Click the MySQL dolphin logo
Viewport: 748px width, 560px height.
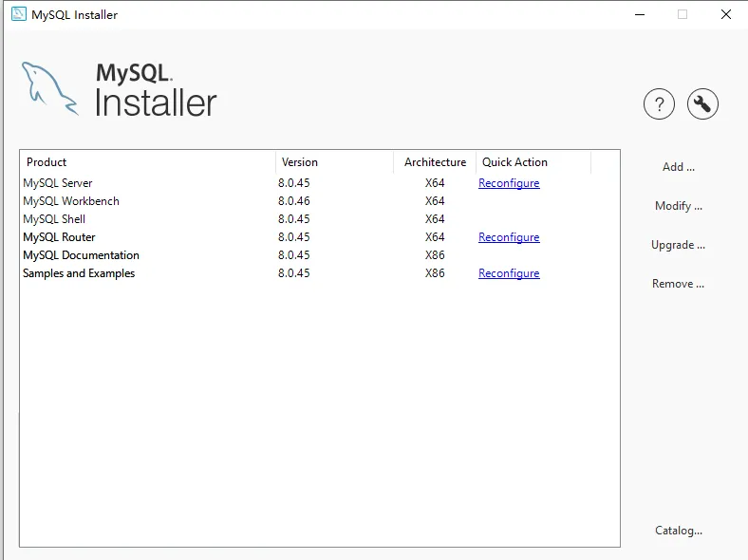click(x=49, y=88)
